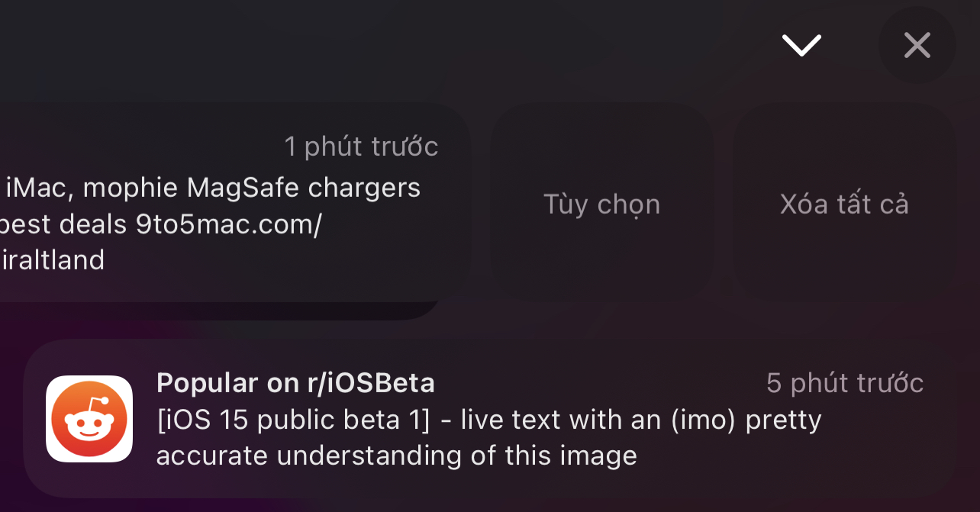Tap the "Xóa tất cả" clear all button
The height and width of the screenshot is (512, 980).
click(x=844, y=204)
